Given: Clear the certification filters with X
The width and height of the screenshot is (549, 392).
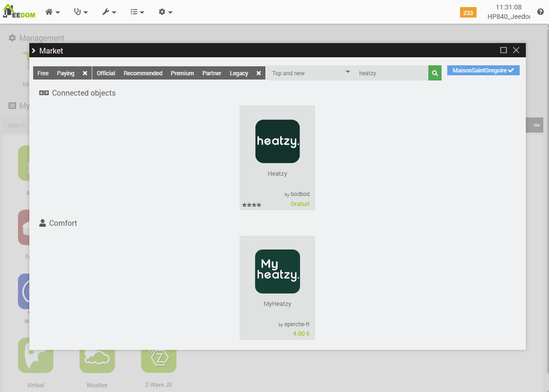Looking at the screenshot, I should pos(259,73).
